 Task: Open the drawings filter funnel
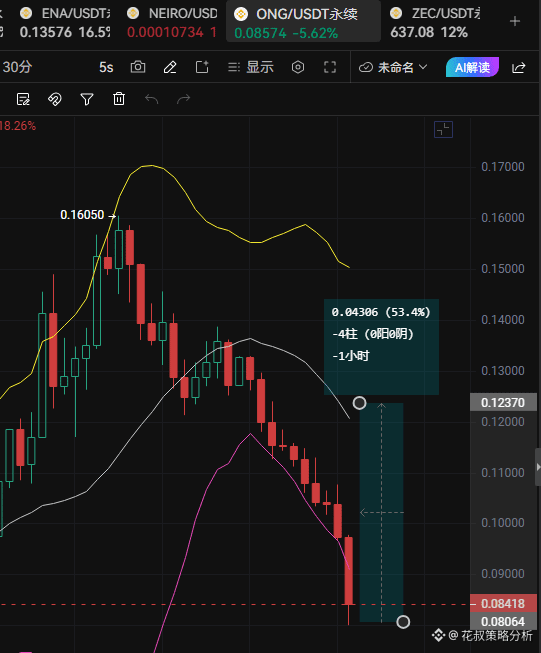(x=87, y=99)
